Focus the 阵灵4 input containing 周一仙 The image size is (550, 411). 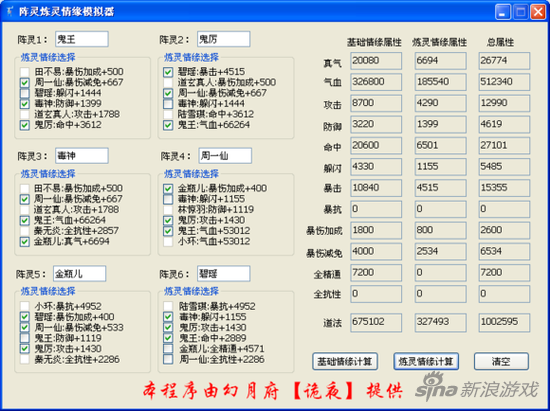tap(225, 156)
